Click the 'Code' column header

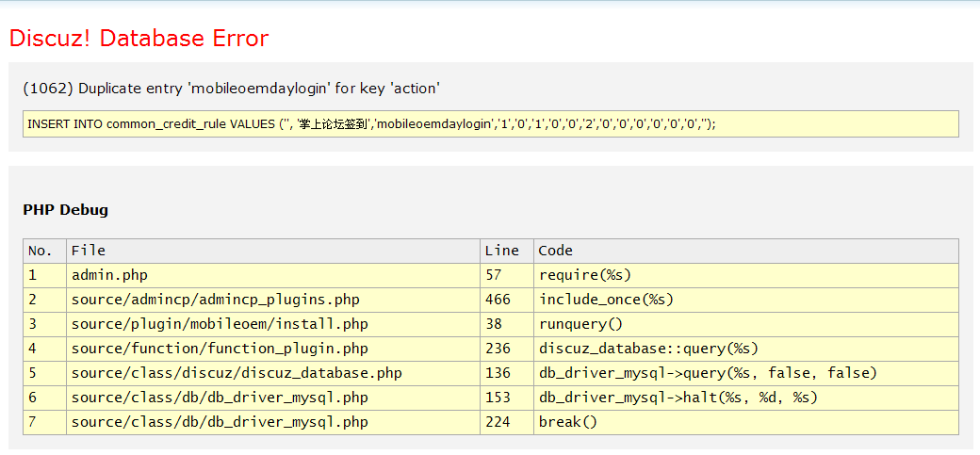[746, 251]
